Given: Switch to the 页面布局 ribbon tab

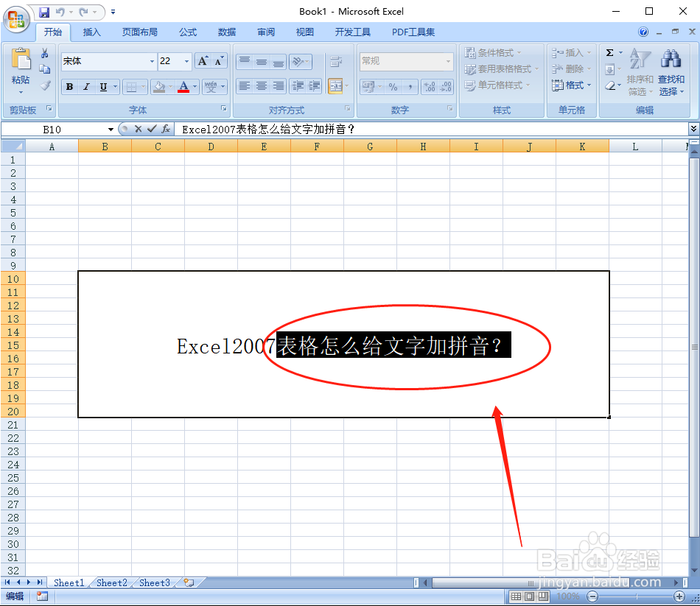Looking at the screenshot, I should point(140,32).
